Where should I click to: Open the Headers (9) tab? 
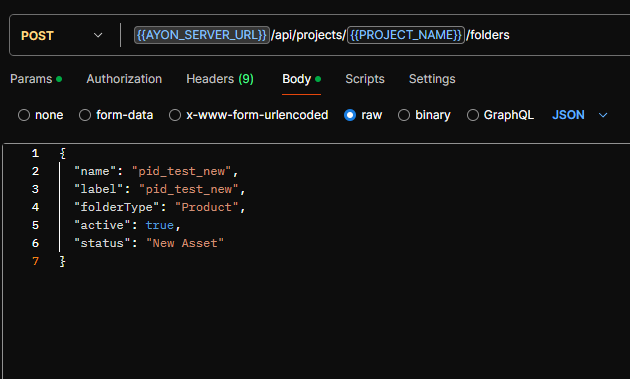coord(220,79)
